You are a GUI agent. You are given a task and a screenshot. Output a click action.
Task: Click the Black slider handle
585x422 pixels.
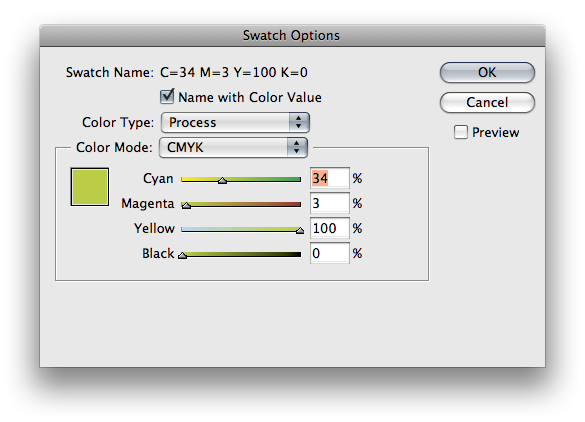coord(182,256)
